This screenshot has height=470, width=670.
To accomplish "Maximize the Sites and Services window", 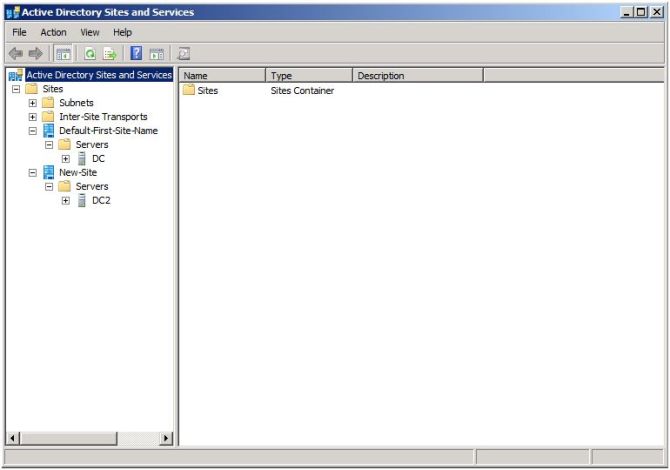I will pyautogui.click(x=641, y=12).
